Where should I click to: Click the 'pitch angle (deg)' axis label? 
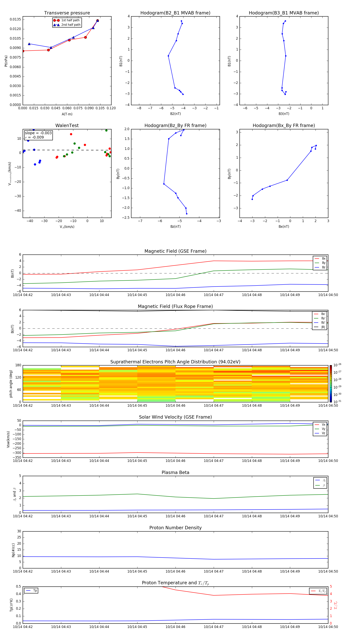click(x=11, y=384)
